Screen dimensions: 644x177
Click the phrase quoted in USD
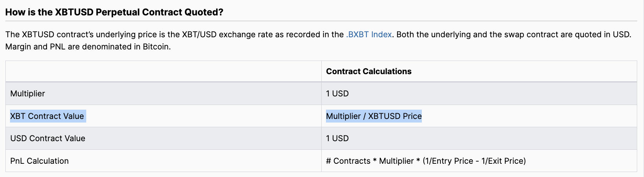click(602, 34)
